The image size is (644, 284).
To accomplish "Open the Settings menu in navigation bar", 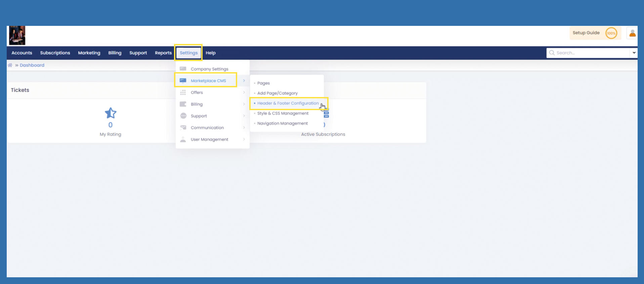I will click(x=188, y=53).
